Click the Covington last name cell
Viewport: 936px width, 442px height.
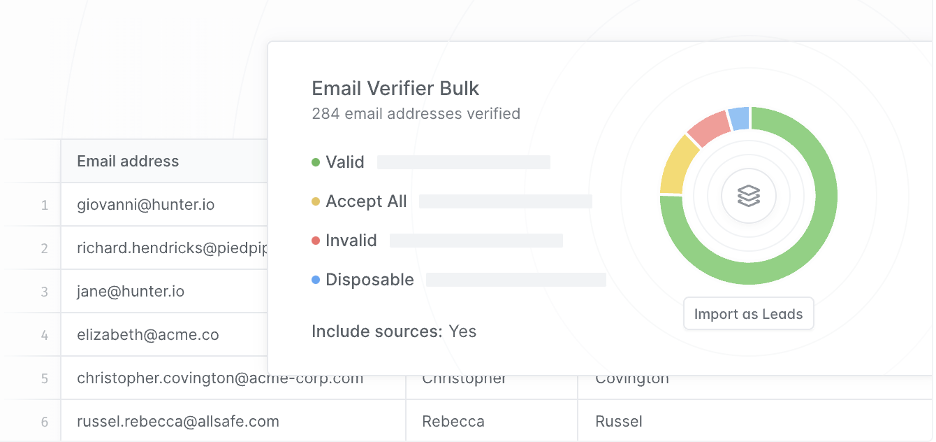pos(631,379)
